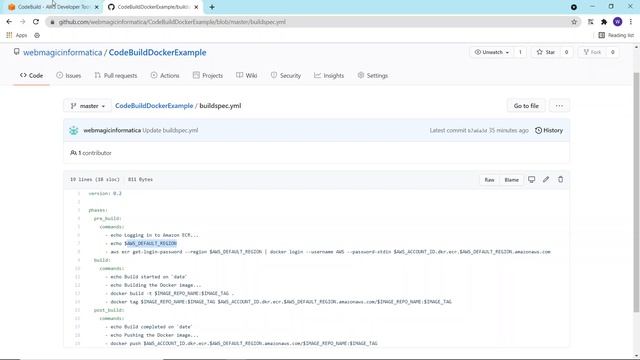Image resolution: width=640 pixels, height=360 pixels.
Task: Open the Raw file view
Action: click(x=489, y=180)
